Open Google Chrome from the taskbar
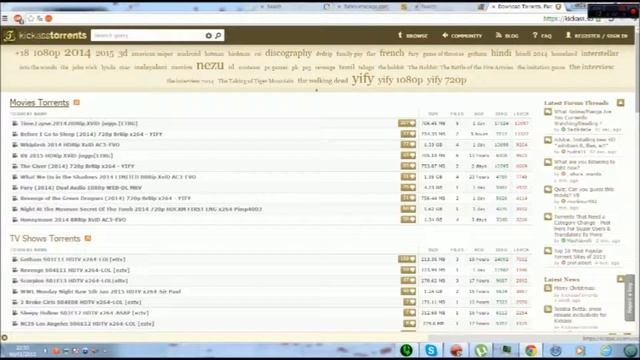640x360 pixels. 531,350
